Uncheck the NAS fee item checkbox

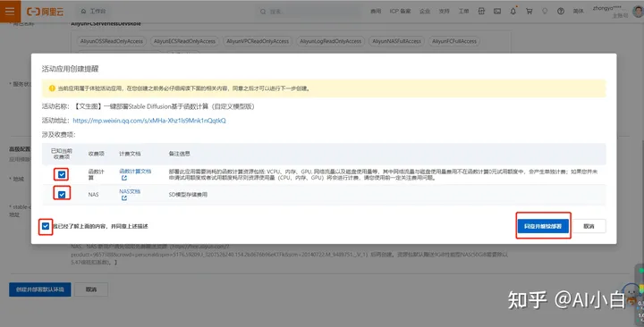[x=62, y=194]
